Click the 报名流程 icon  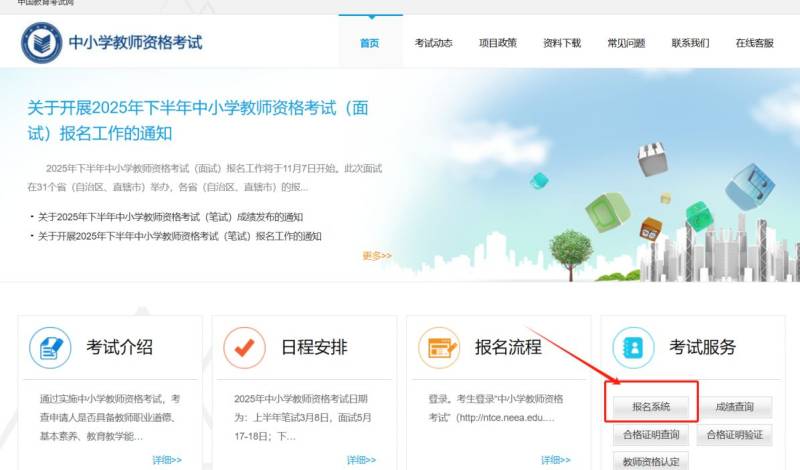pos(439,347)
